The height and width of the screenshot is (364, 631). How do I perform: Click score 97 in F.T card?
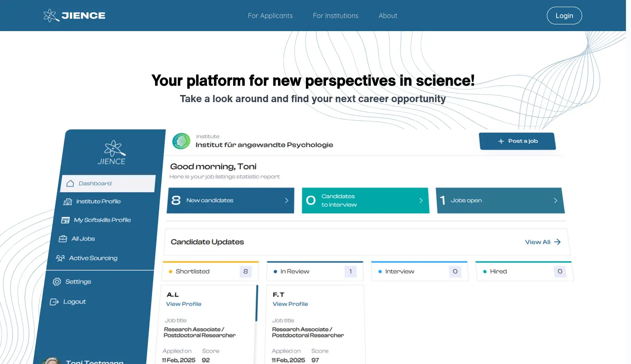tap(315, 360)
